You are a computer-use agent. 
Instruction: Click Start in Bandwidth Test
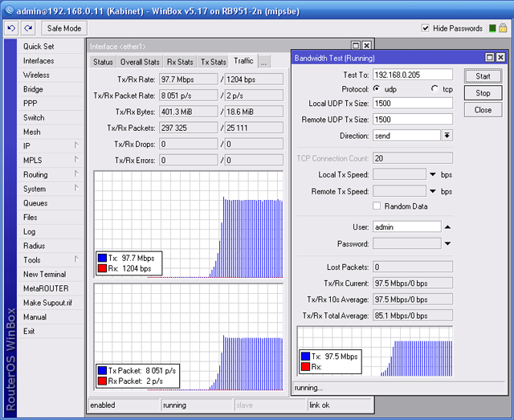point(483,76)
